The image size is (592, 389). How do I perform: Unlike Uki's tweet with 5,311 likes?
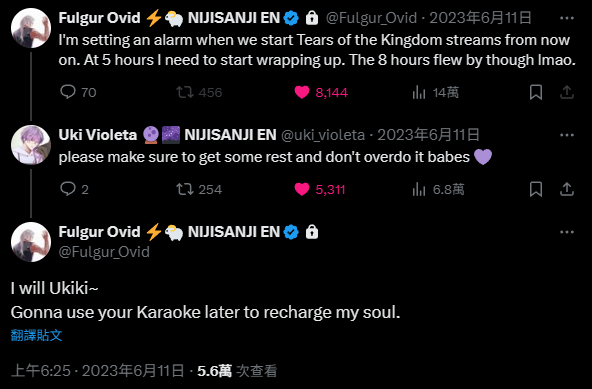pyautogui.click(x=320, y=189)
